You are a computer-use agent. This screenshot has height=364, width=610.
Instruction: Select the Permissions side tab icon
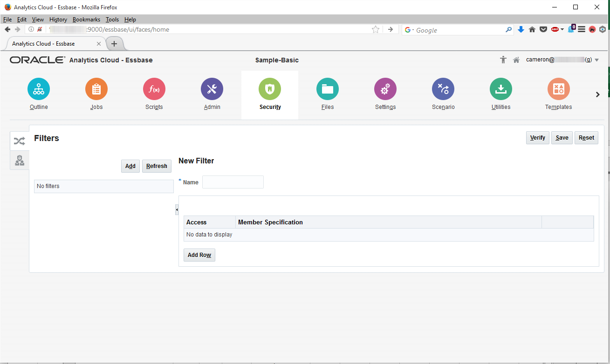click(20, 161)
